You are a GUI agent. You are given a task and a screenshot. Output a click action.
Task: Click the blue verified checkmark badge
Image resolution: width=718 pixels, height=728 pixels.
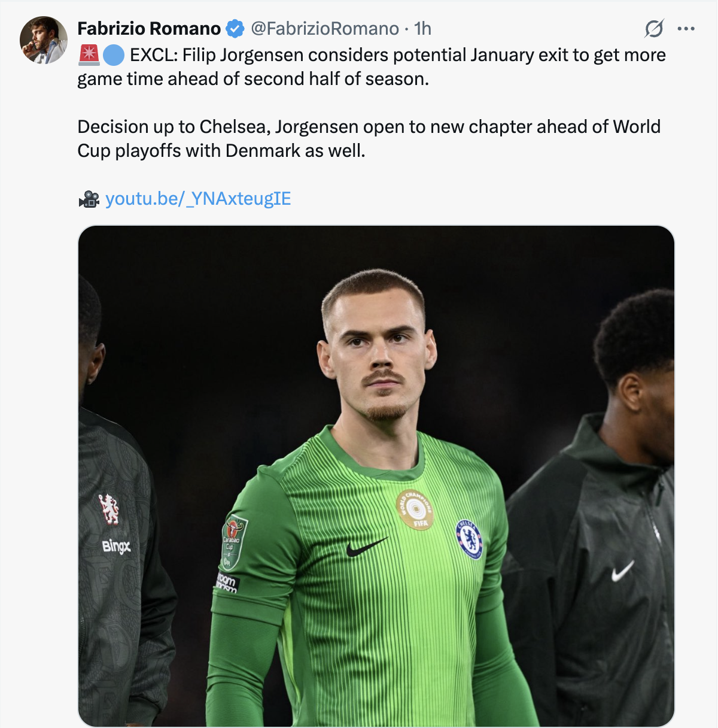pos(235,29)
